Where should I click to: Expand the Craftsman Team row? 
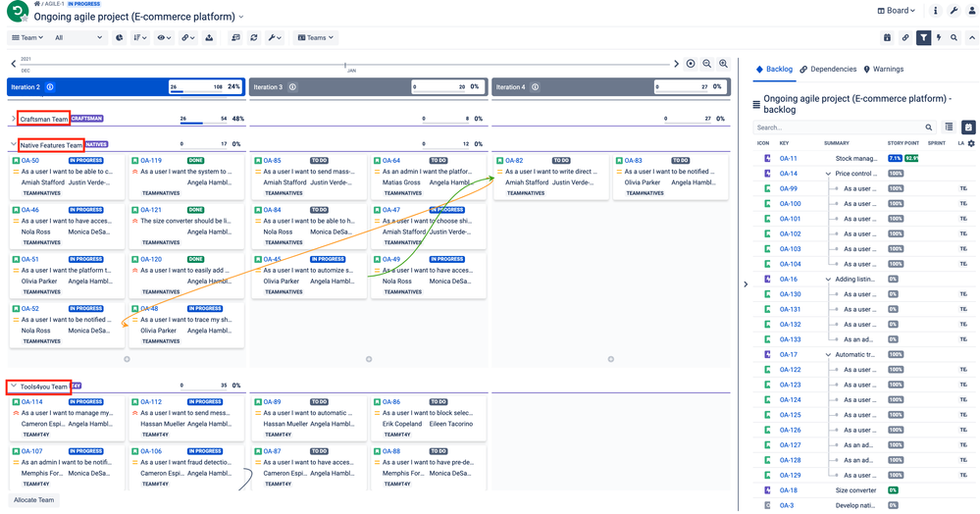pyautogui.click(x=13, y=118)
